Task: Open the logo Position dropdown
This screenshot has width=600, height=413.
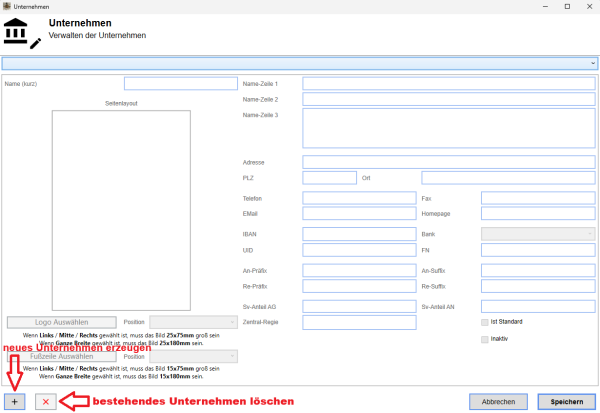Action: point(193,322)
